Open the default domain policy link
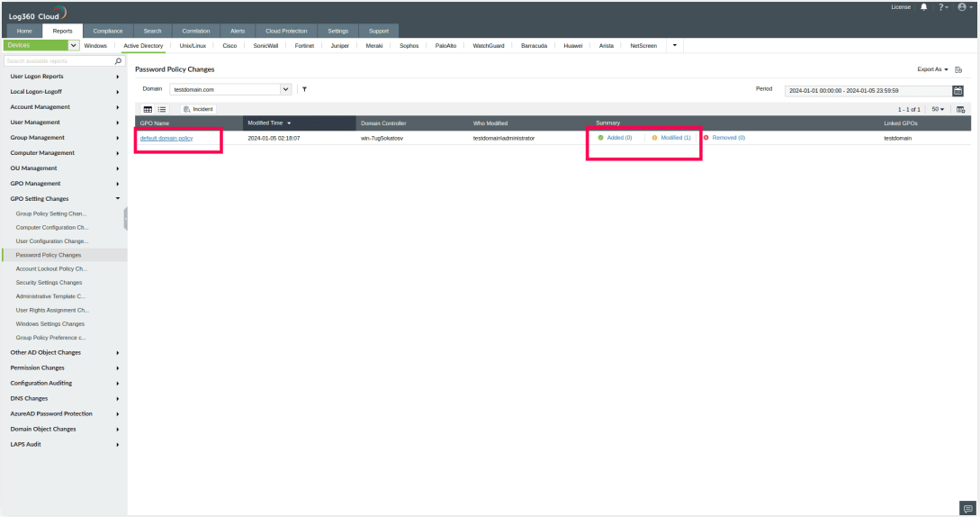 (x=166, y=138)
